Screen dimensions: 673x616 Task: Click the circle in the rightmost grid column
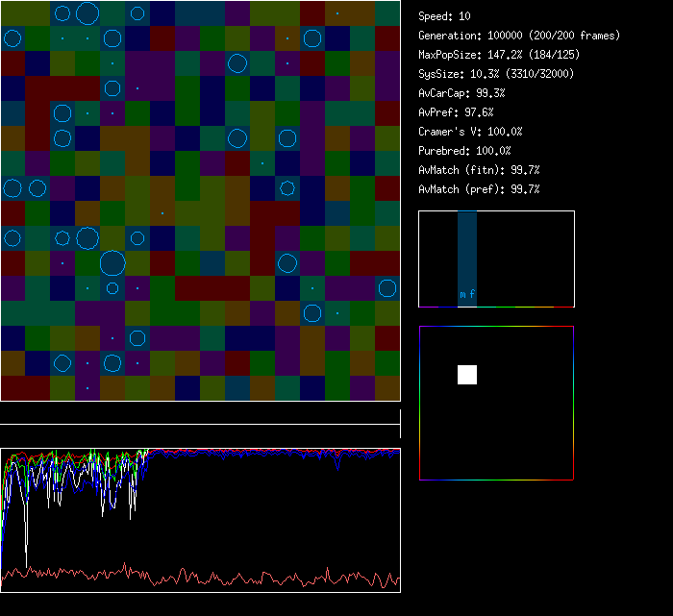pyautogui.click(x=387, y=288)
